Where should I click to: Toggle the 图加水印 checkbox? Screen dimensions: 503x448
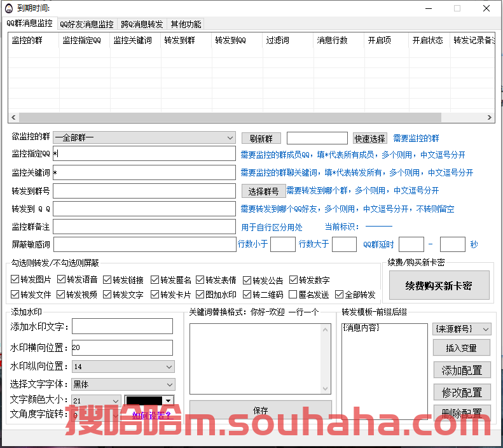200,295
